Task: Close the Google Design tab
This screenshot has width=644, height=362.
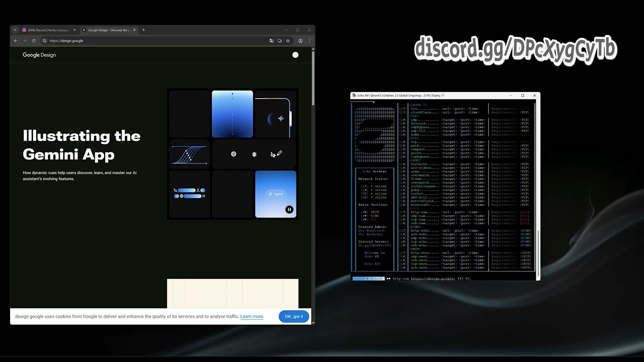Action: 134,30
